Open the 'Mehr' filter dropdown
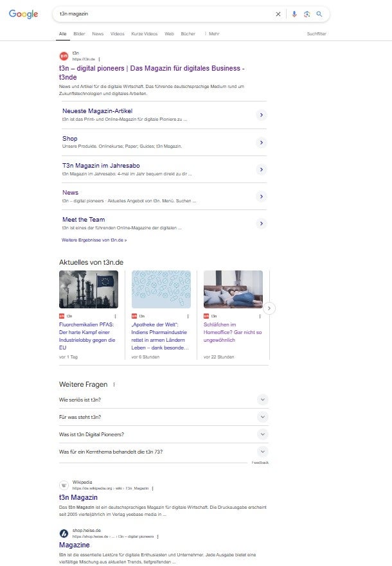This screenshot has height=566, width=392. tap(213, 33)
